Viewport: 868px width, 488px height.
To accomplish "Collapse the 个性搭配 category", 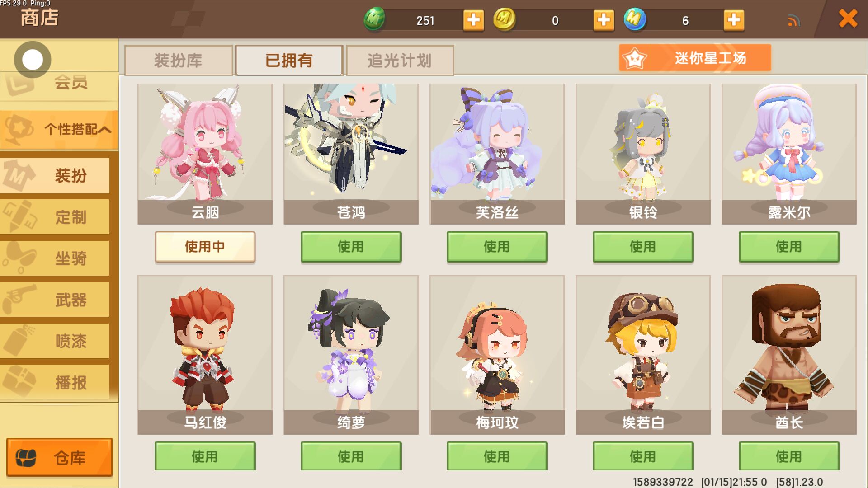I will tap(59, 130).
